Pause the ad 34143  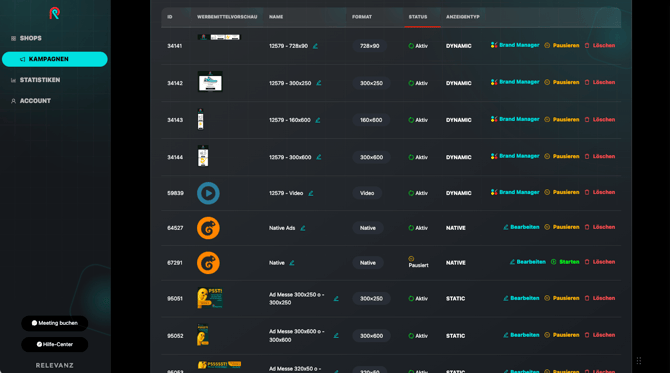pyautogui.click(x=562, y=120)
